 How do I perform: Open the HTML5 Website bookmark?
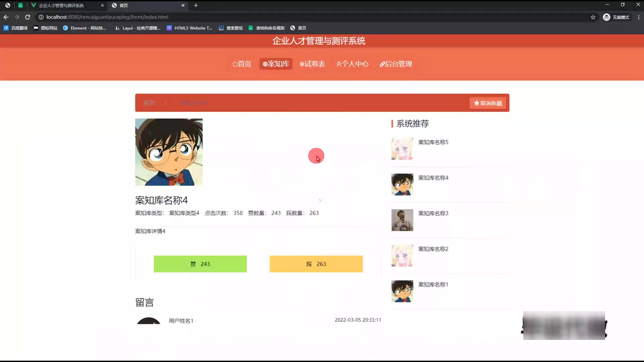point(190,28)
